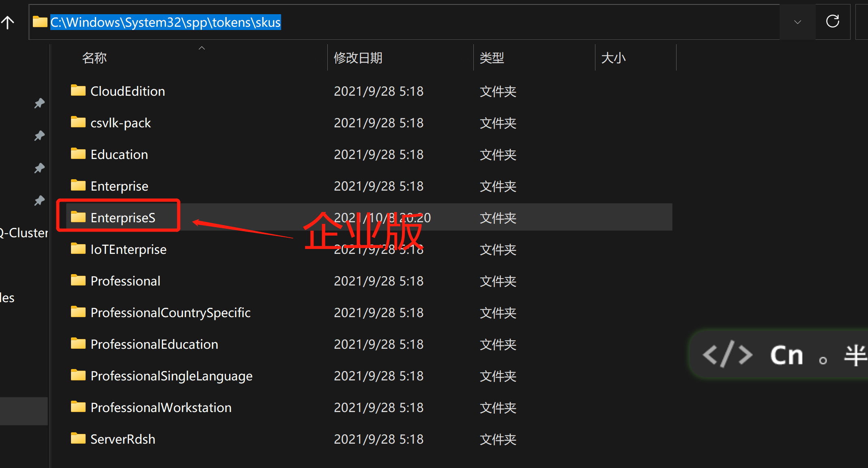The width and height of the screenshot is (868, 468).
Task: Select the csvlk-pack folder
Action: (x=120, y=123)
